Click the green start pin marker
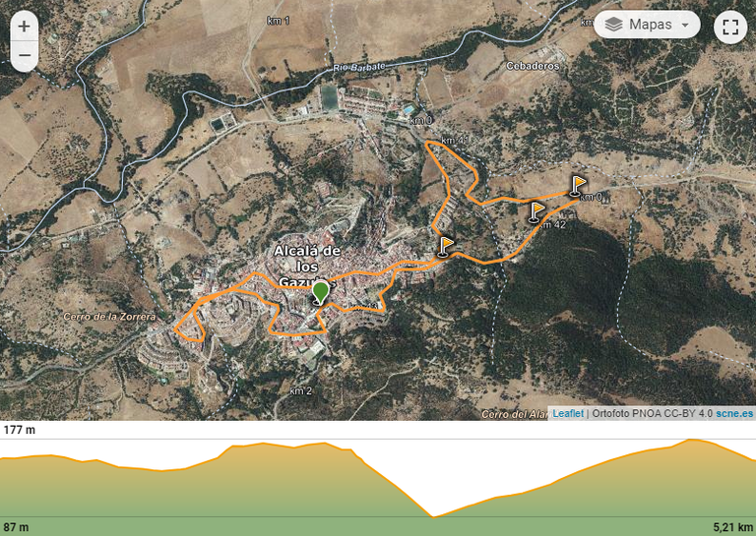Screen dimensions: 756x536 (x=320, y=293)
